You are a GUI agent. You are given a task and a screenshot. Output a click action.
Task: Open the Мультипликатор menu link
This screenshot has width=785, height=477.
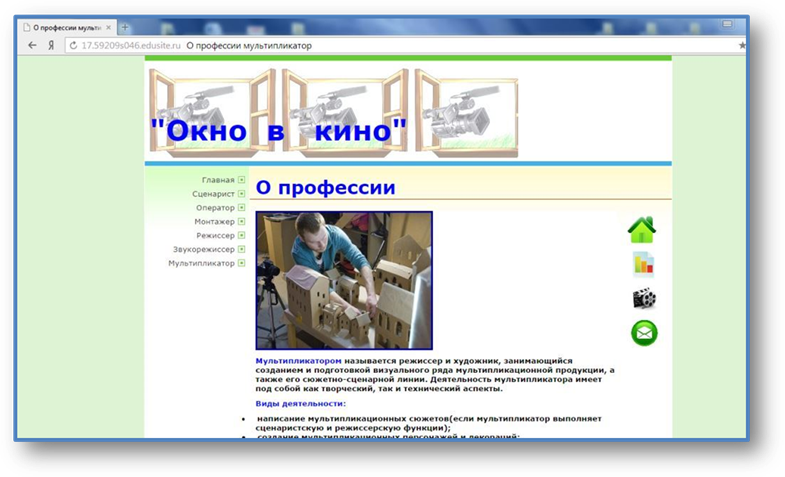pos(201,263)
